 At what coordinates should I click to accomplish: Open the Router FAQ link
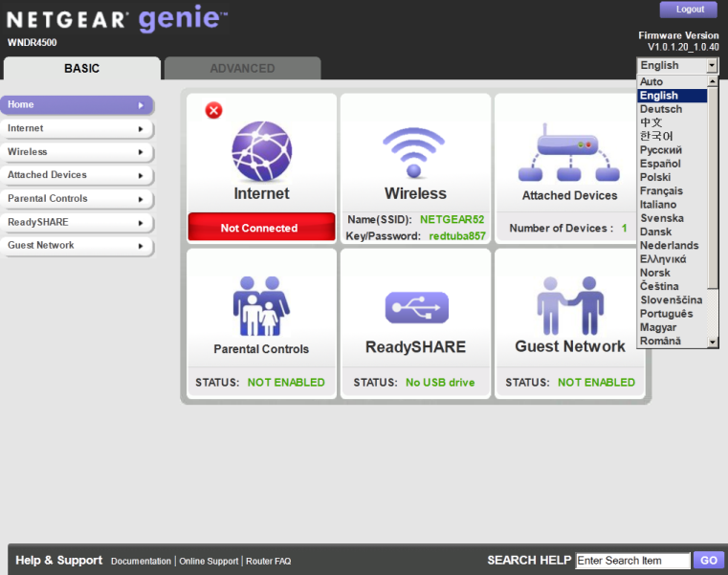click(x=269, y=561)
